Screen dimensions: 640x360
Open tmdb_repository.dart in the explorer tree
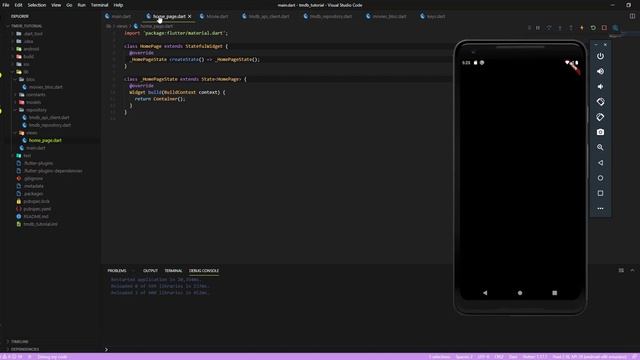(x=50, y=125)
